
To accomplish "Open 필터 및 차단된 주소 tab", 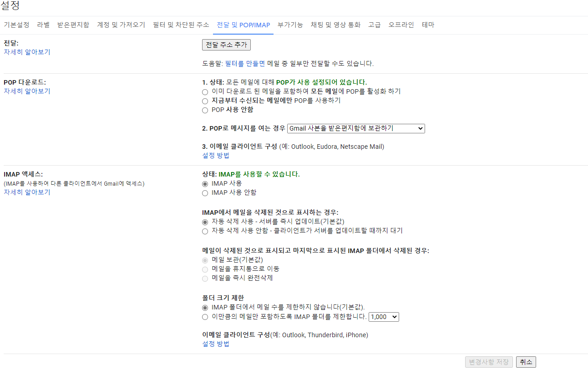I will click(181, 25).
